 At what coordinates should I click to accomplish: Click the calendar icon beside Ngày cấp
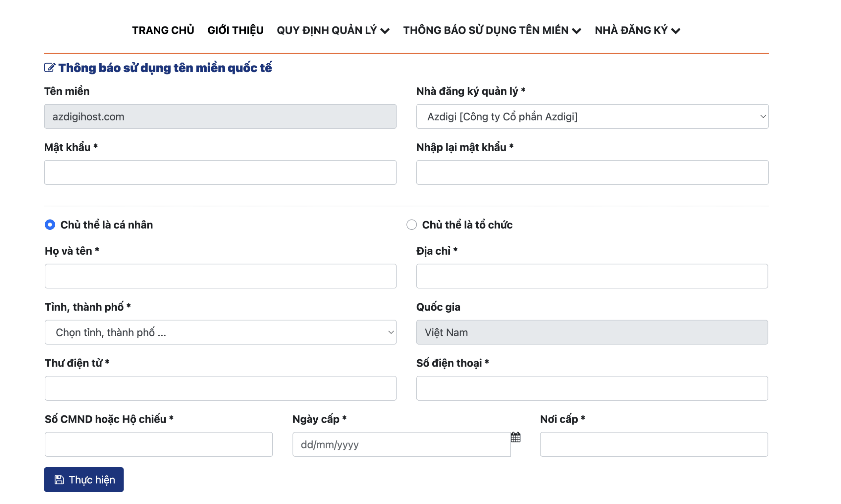515,437
